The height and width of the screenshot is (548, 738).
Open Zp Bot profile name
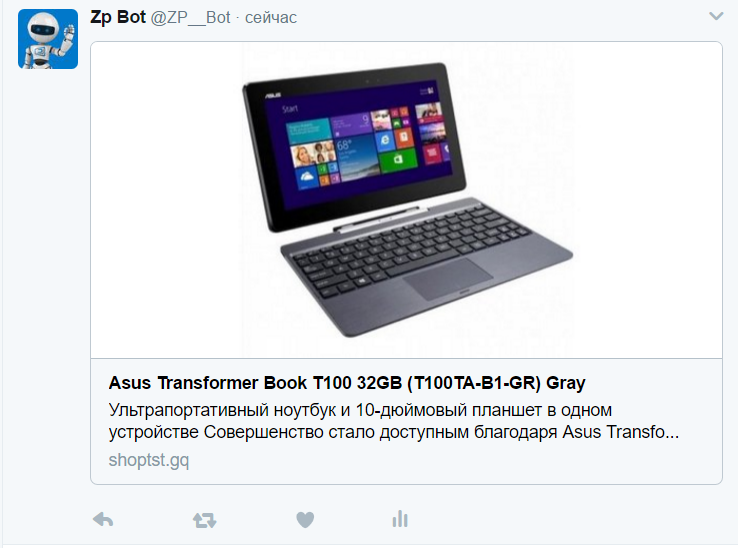(118, 17)
